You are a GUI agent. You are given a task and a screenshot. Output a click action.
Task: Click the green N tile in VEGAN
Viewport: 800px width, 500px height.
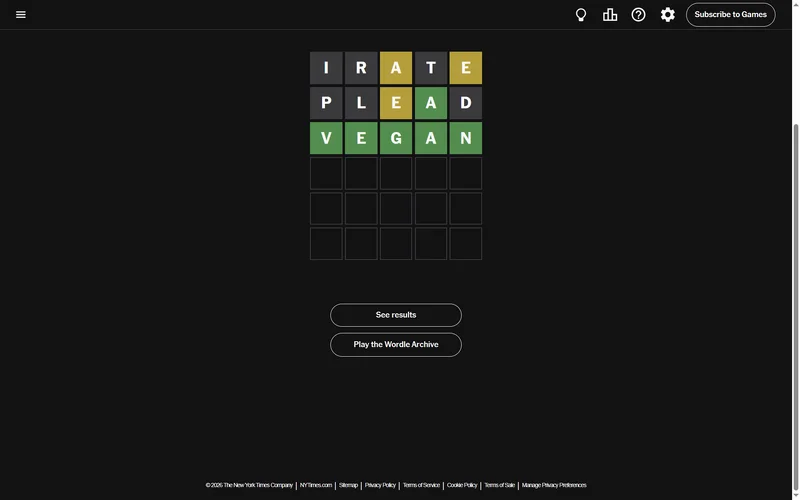(466, 138)
